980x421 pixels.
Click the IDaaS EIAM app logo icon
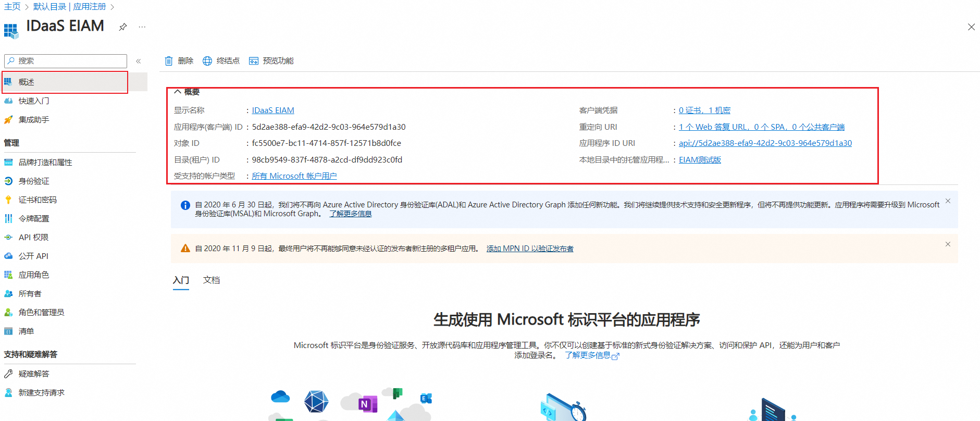[11, 30]
